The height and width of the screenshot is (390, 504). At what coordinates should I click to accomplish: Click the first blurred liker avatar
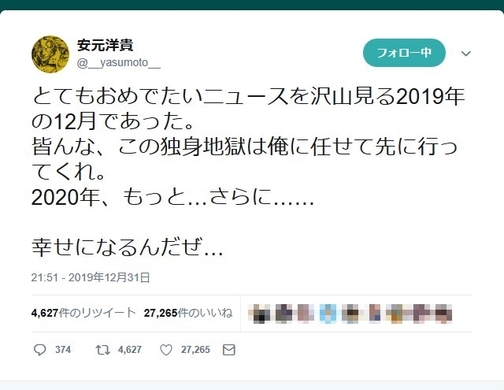pyautogui.click(x=262, y=314)
